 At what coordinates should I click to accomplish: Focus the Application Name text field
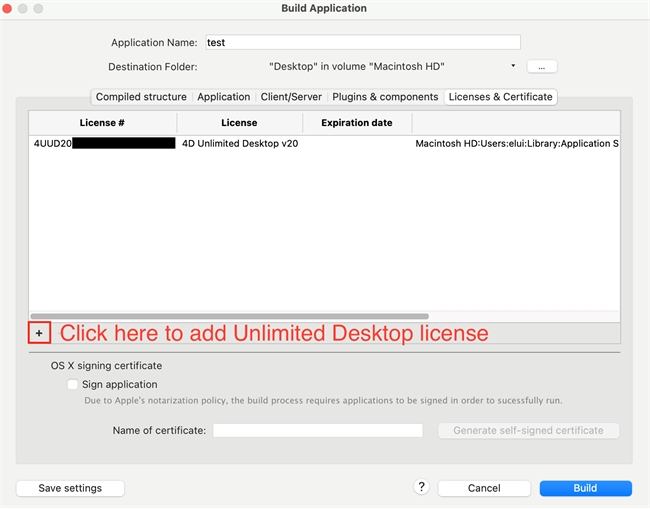click(x=362, y=43)
